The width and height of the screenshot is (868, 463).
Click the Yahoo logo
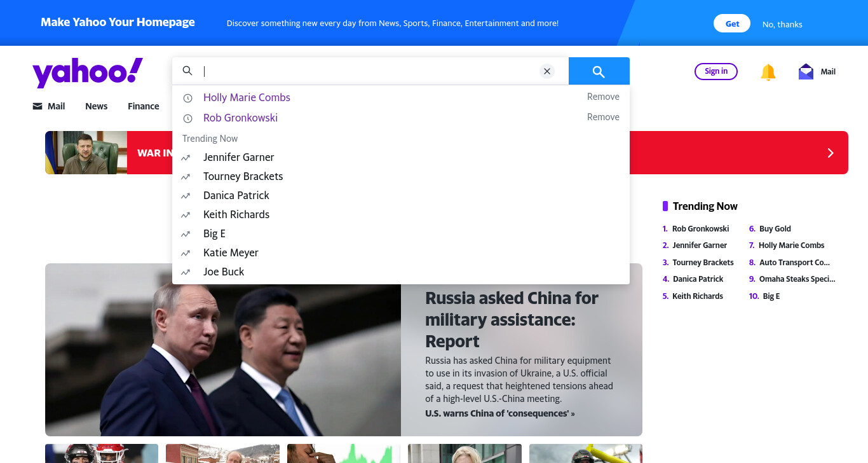[x=88, y=72]
